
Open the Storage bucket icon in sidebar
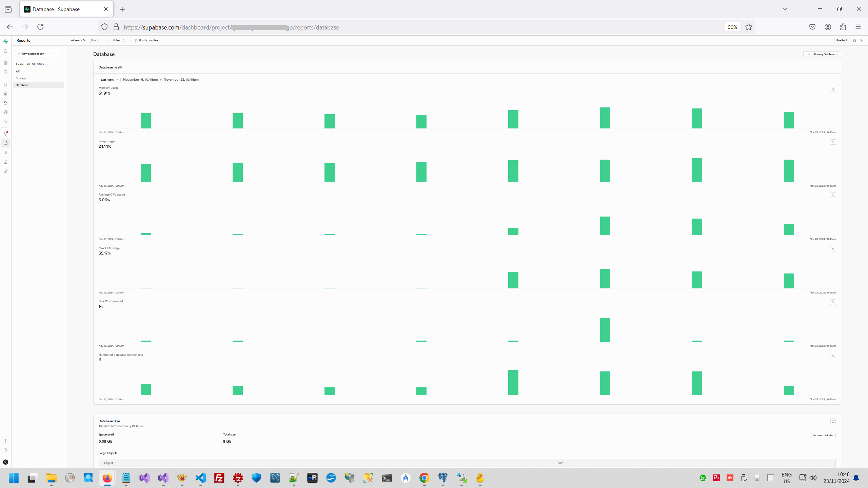tap(5, 103)
